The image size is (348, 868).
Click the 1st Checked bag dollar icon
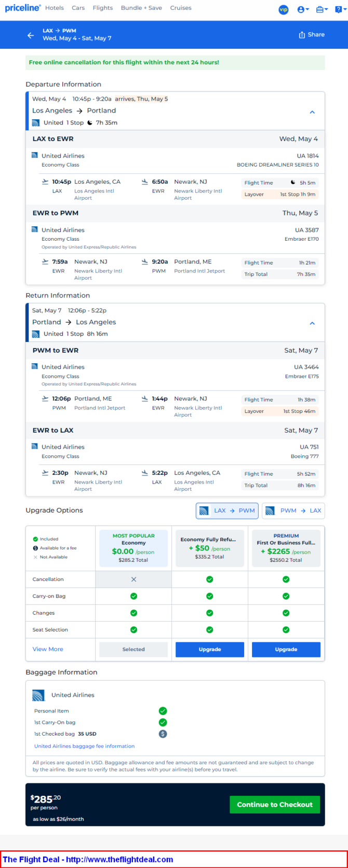pos(163,734)
